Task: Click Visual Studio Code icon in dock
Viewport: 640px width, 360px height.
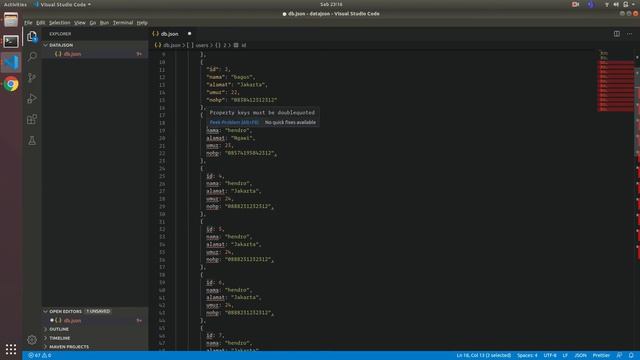Action: [x=11, y=62]
